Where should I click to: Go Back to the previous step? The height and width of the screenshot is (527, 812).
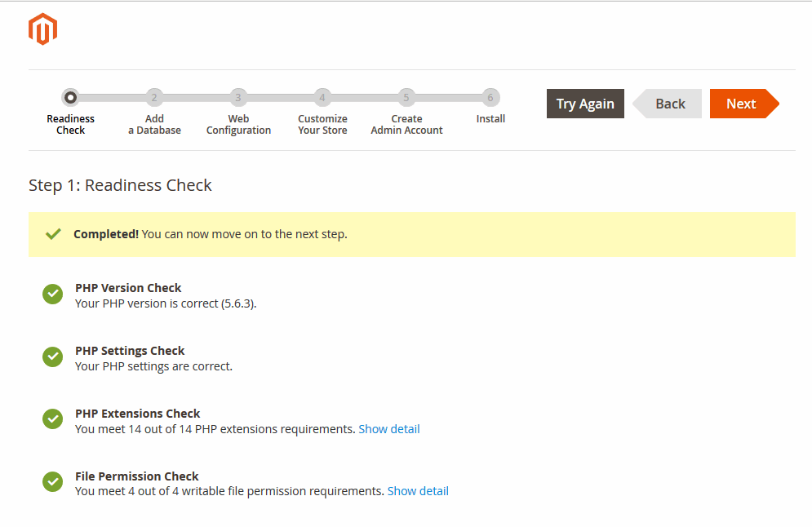(x=669, y=104)
